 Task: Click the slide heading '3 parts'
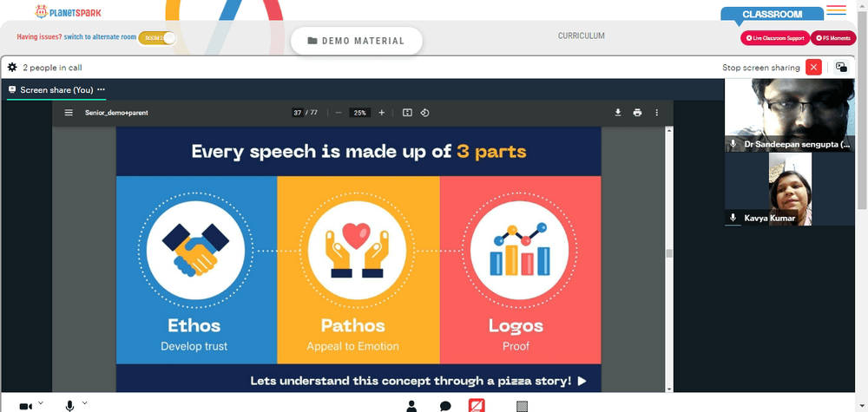(x=491, y=152)
